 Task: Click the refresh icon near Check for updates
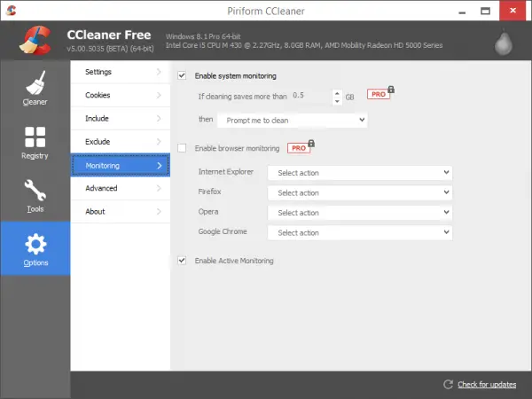[x=448, y=384]
